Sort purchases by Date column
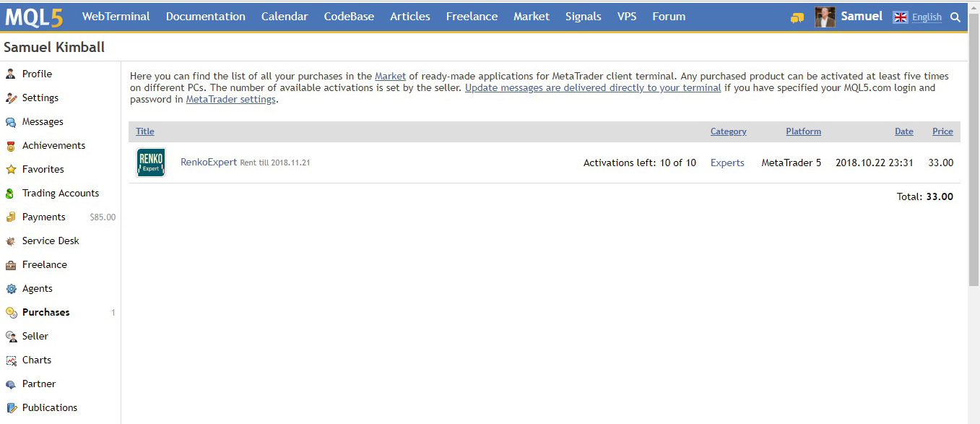This screenshot has height=424, width=980. (x=904, y=131)
